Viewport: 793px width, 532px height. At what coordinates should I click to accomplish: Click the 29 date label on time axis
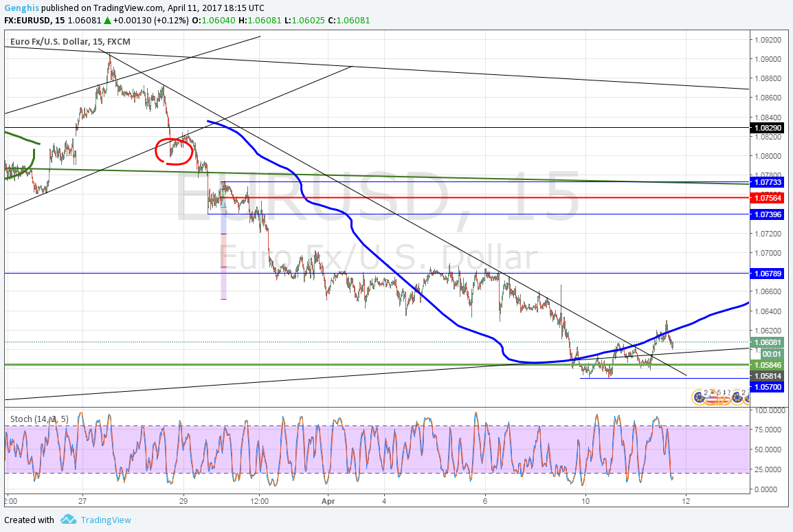click(183, 501)
